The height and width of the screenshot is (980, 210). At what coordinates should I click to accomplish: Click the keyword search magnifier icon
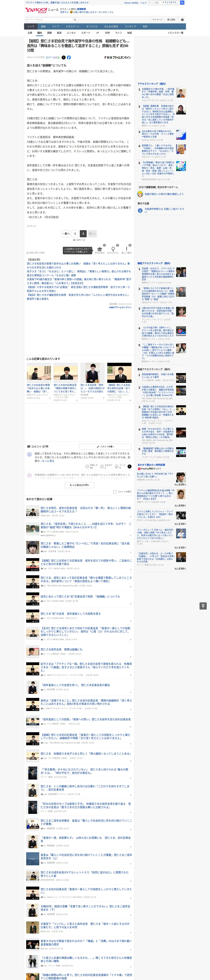pyautogui.click(x=75, y=19)
